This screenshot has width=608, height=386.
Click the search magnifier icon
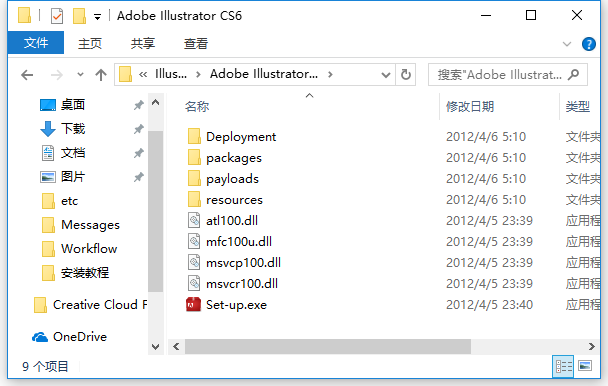pos(573,74)
